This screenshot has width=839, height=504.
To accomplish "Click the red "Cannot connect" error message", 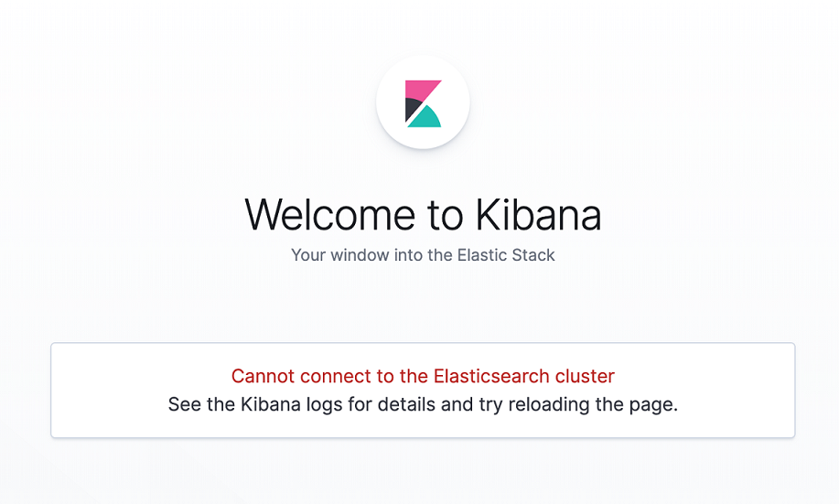I will pos(423,376).
